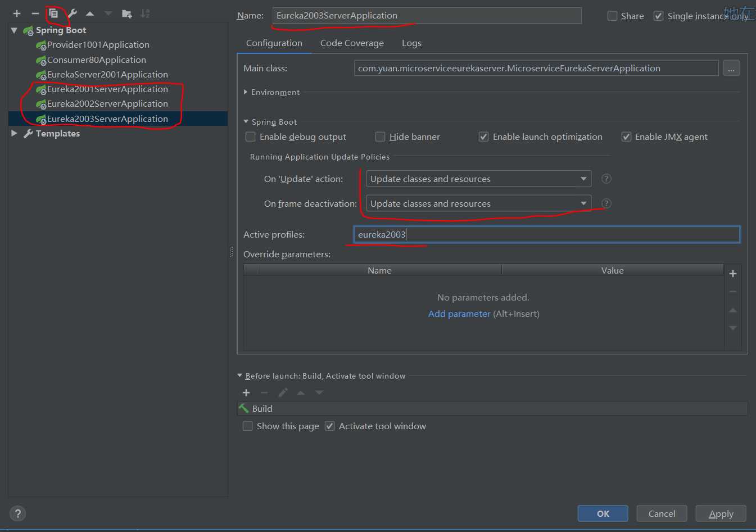
Task: Move the configuration down in the list
Action: coord(108,13)
